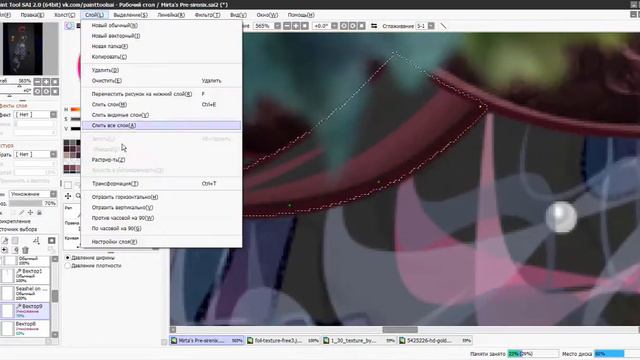Viewport: 640px width, 360px height.
Task: Choose Настройки слоя menu entry
Action: click(162, 242)
